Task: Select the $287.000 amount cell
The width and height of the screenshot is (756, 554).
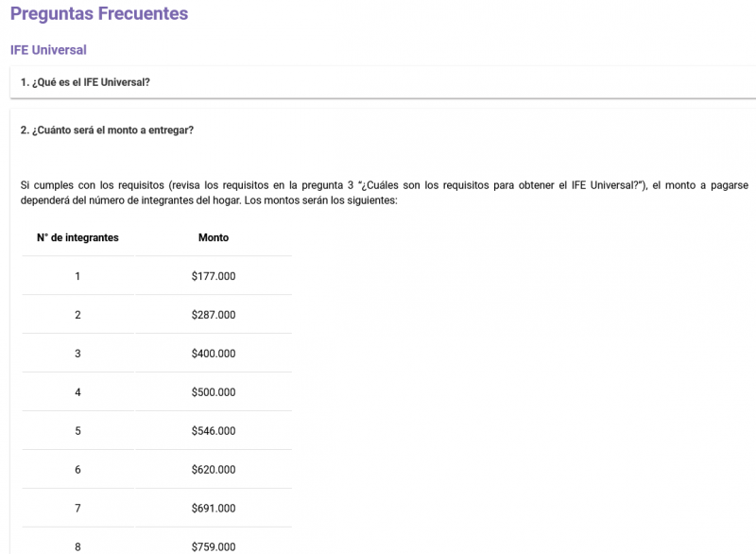Action: pyautogui.click(x=214, y=315)
